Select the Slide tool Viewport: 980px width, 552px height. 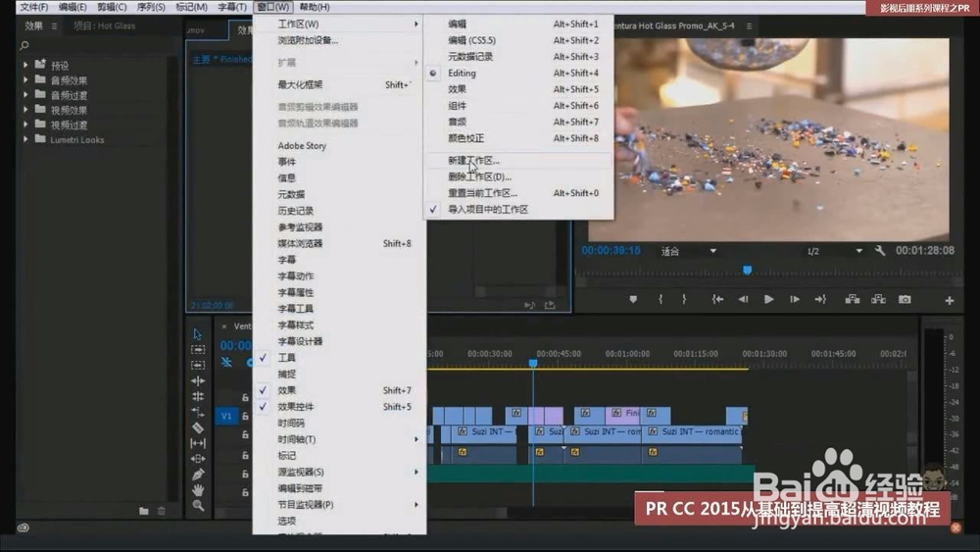[x=198, y=459]
